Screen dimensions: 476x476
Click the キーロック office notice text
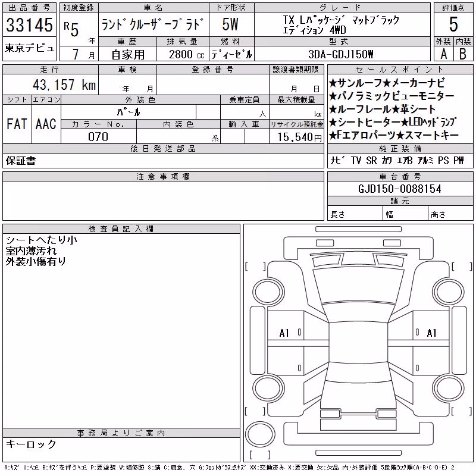32,444
